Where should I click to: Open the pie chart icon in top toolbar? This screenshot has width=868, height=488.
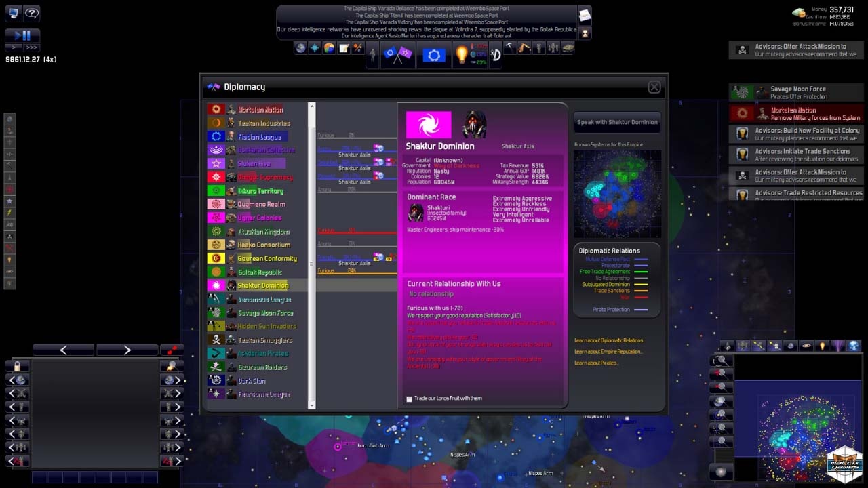coord(329,48)
